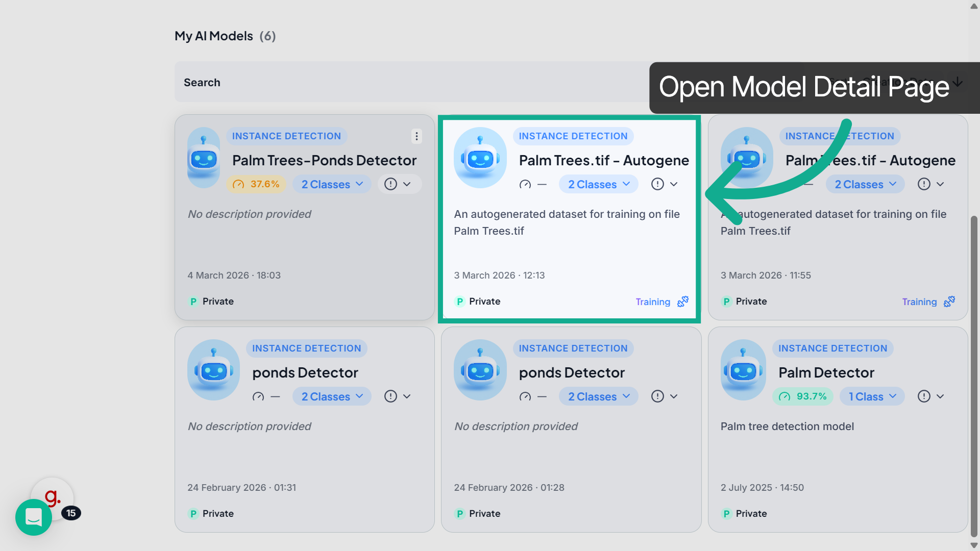This screenshot has width=980, height=551.
Task: Click the 'Palm tree detection model' description
Action: 787,426
